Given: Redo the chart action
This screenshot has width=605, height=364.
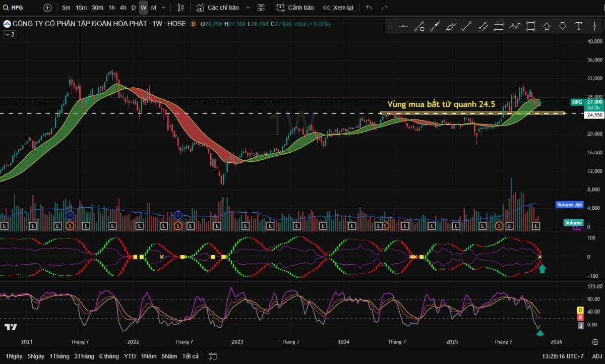Looking at the screenshot, I should coord(385,8).
